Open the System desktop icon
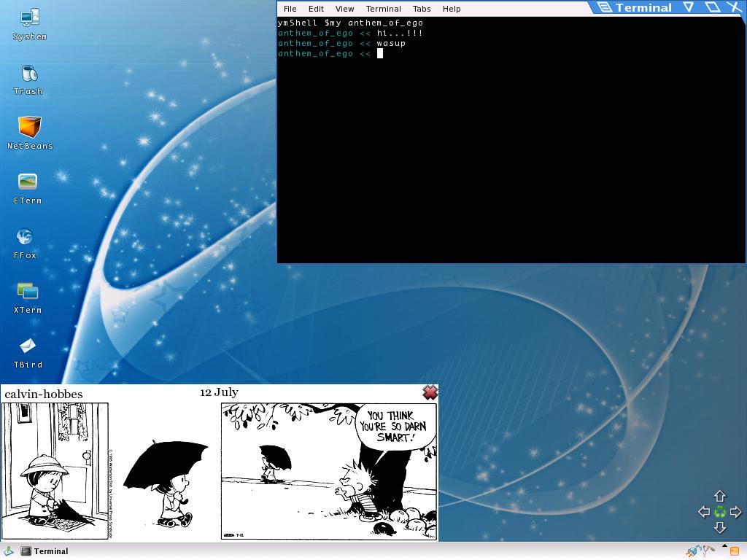The image size is (747, 560). coord(29,24)
